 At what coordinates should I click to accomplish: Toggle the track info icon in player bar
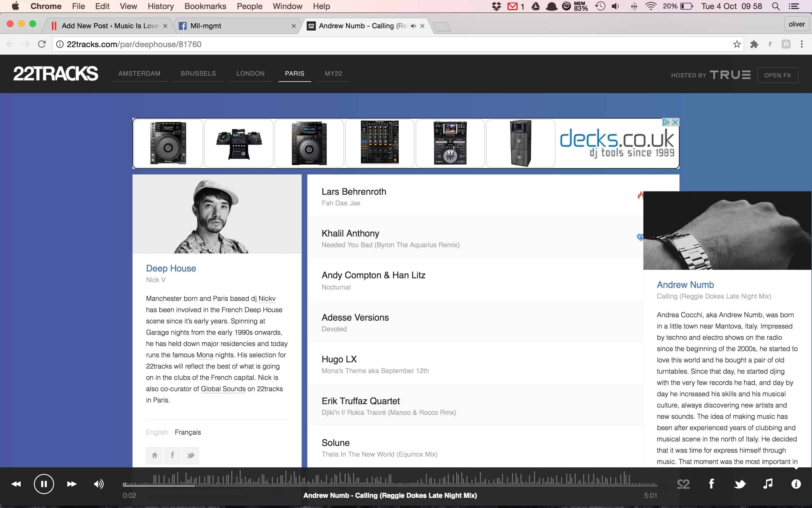tap(796, 484)
